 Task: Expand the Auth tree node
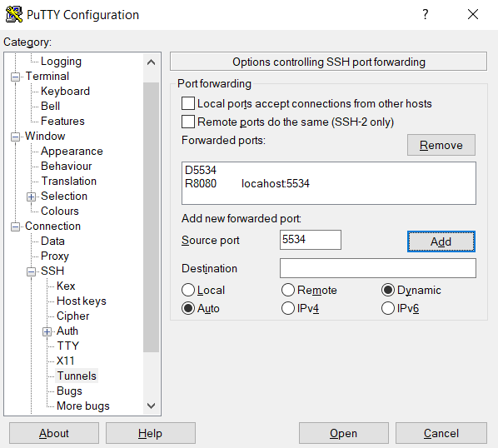[47, 331]
